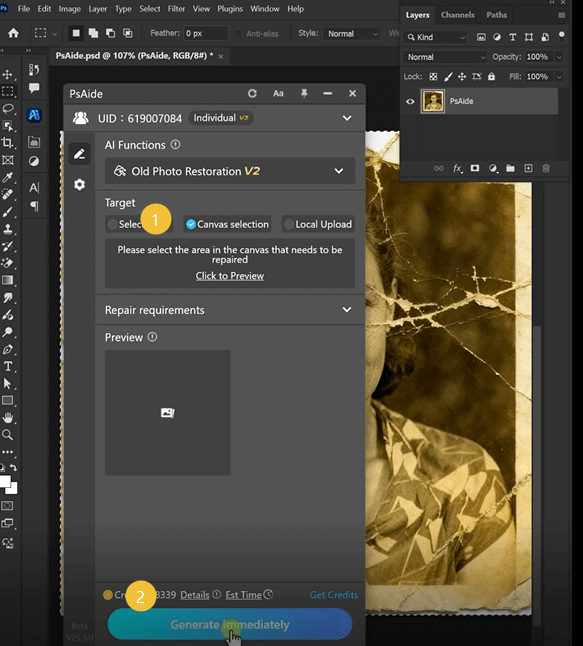Viewport: 583px width, 646px height.
Task: Select the Hand tool
Action: click(x=7, y=418)
